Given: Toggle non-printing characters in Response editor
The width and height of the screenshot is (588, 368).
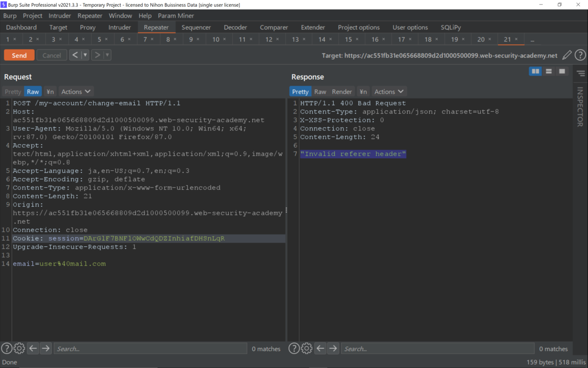Looking at the screenshot, I should point(363,91).
